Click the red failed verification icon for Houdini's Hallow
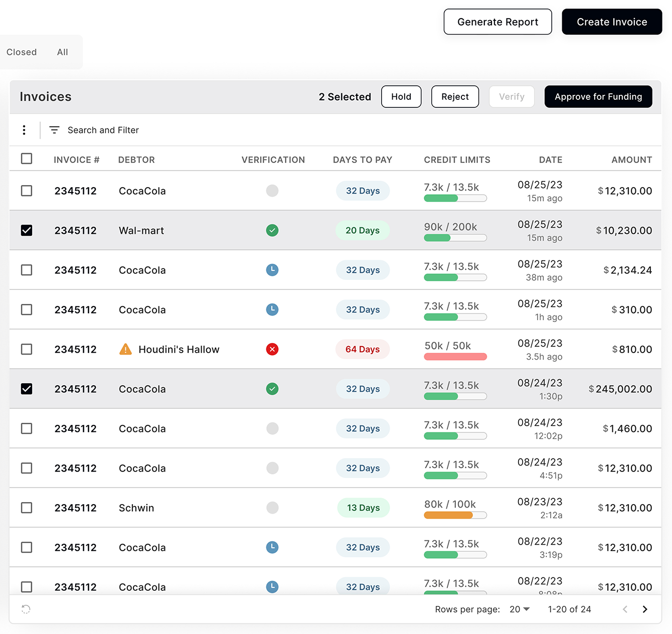The width and height of the screenshot is (672, 634). click(272, 349)
